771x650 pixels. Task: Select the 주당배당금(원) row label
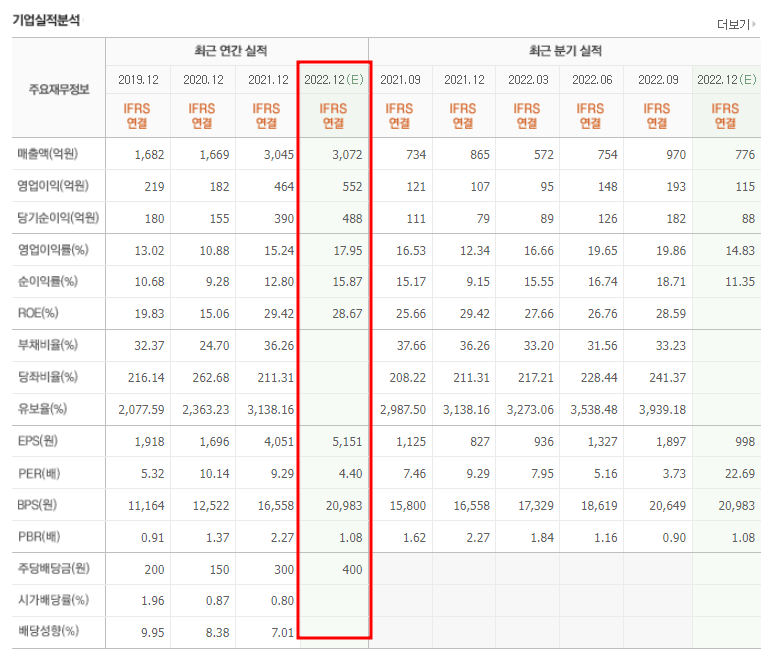(54, 569)
